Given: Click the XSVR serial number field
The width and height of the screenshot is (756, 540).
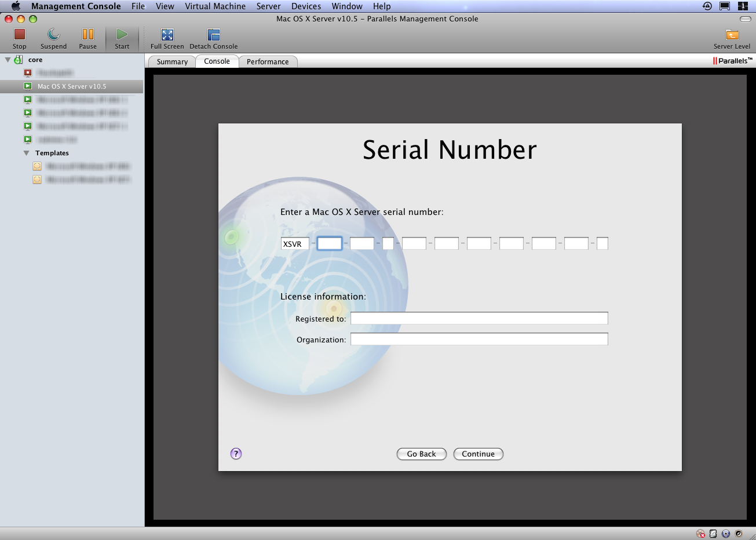Looking at the screenshot, I should point(295,244).
